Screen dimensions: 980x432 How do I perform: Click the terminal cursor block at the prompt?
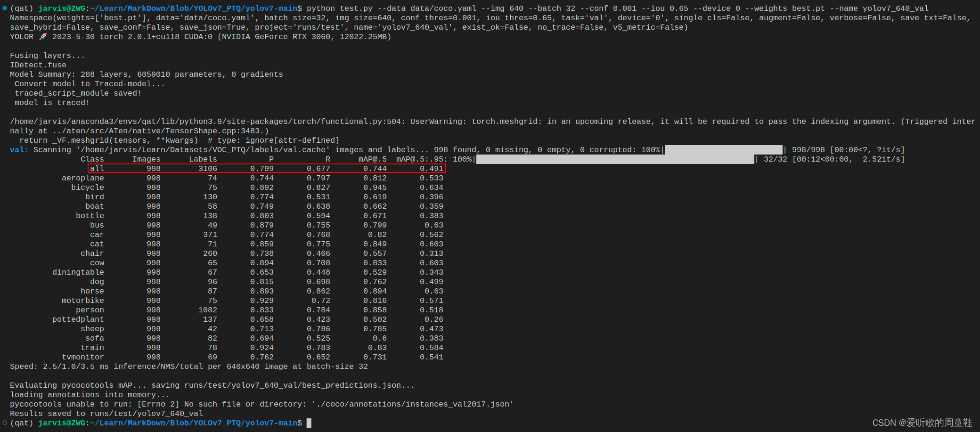coord(309,423)
